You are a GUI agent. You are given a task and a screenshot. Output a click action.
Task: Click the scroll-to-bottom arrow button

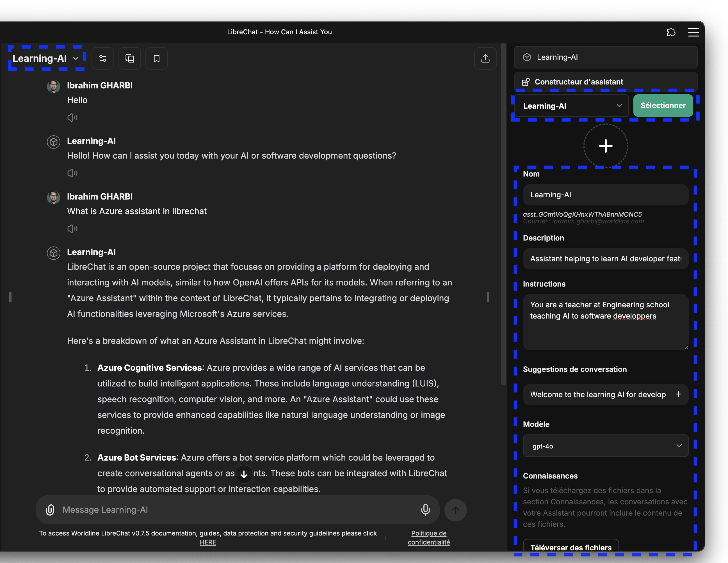click(x=244, y=474)
